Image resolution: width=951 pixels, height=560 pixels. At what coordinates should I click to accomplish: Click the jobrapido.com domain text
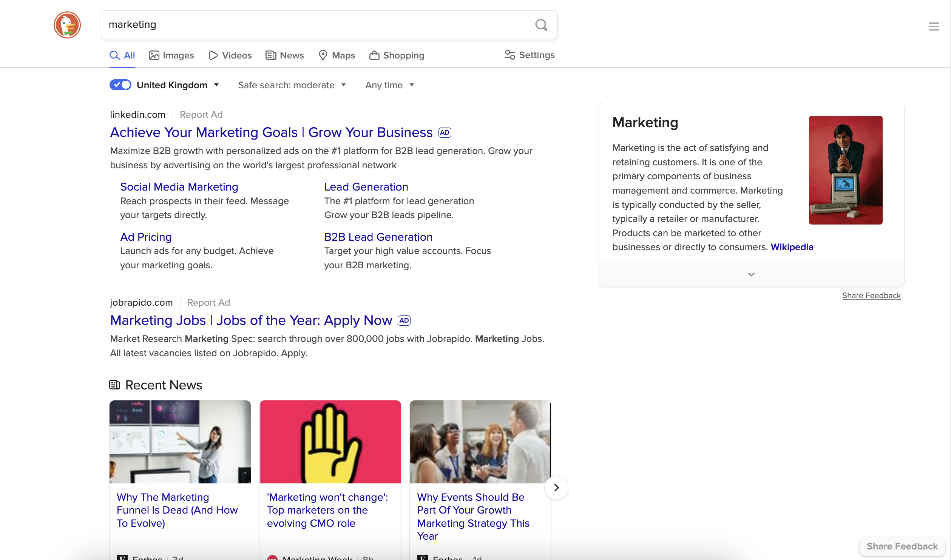(141, 302)
